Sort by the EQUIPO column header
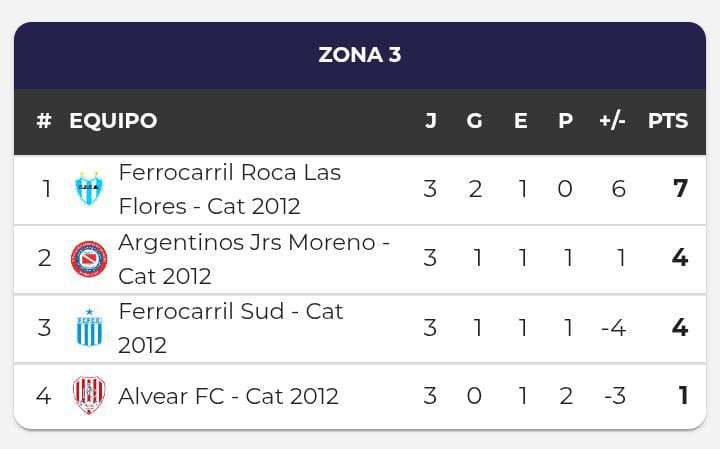 [113, 121]
